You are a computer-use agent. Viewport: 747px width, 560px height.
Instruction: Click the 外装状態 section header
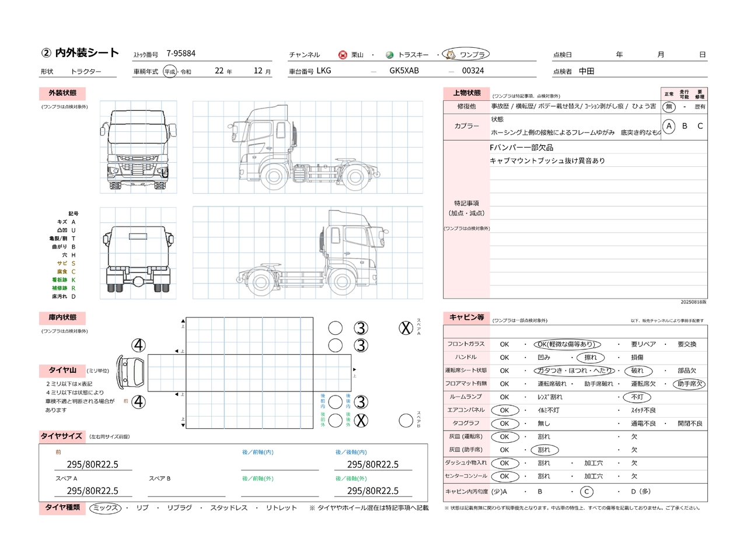click(x=62, y=93)
